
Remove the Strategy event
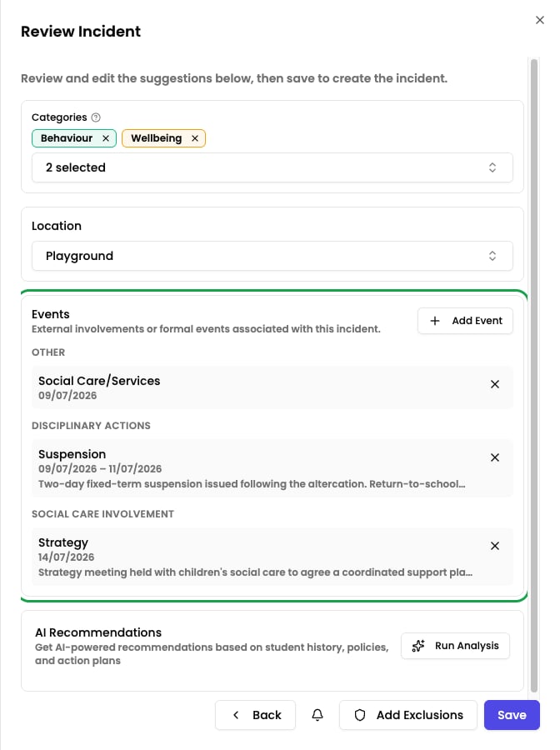click(494, 546)
